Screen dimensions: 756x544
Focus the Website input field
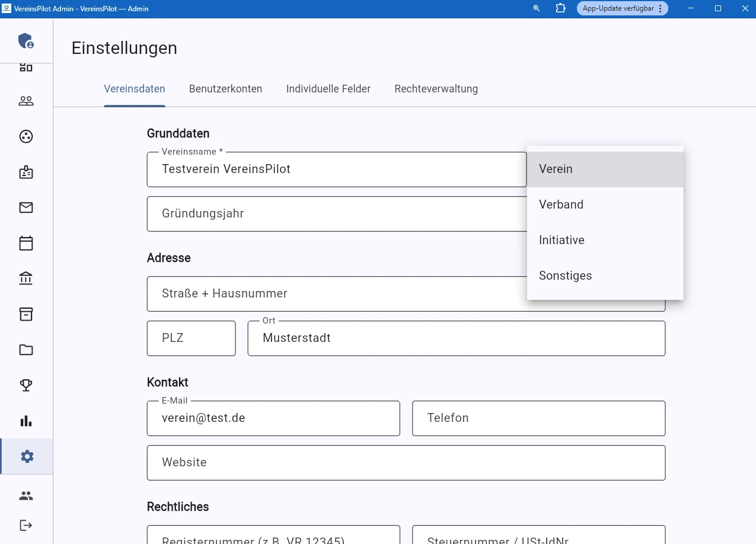pos(406,463)
